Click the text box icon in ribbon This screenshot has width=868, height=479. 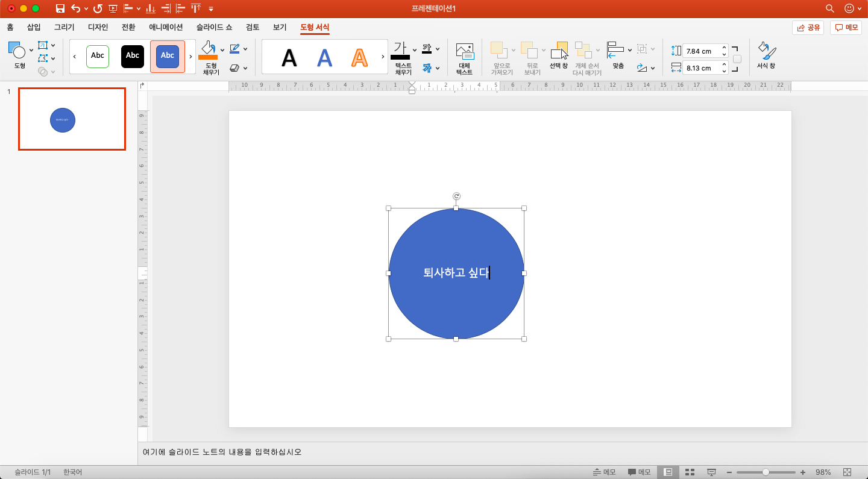point(43,45)
